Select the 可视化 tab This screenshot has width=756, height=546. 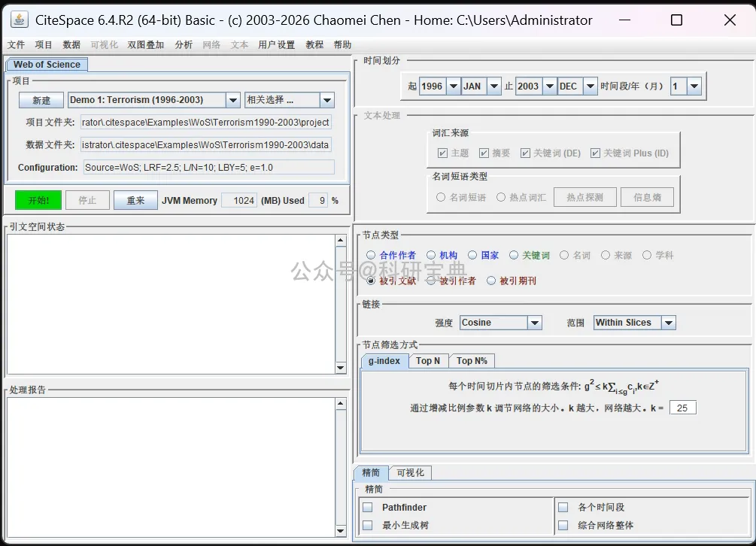410,473
